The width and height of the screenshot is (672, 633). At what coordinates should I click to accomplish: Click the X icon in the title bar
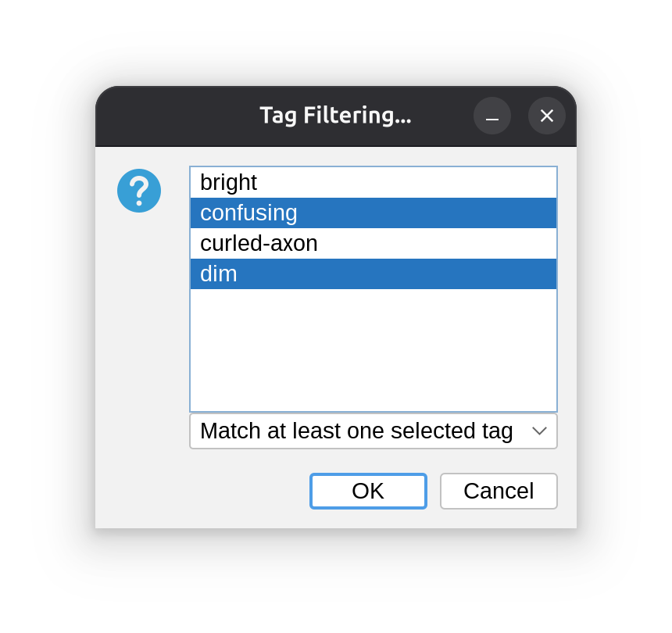pyautogui.click(x=546, y=116)
